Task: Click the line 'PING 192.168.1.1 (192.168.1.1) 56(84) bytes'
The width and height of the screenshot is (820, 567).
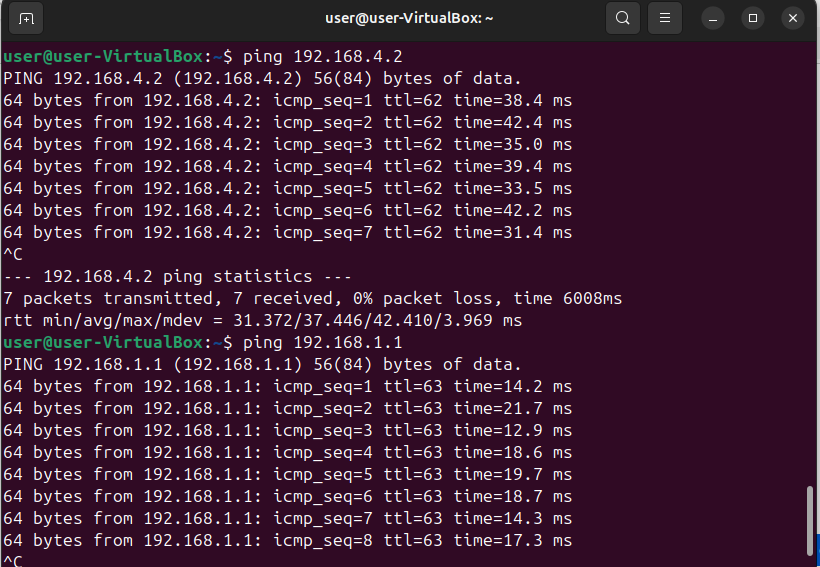Action: (263, 365)
